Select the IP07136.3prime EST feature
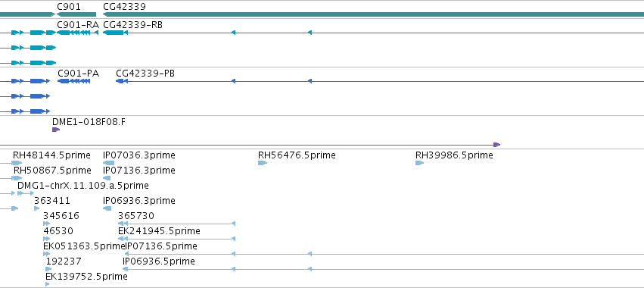This screenshot has width=644, height=288. (107, 178)
